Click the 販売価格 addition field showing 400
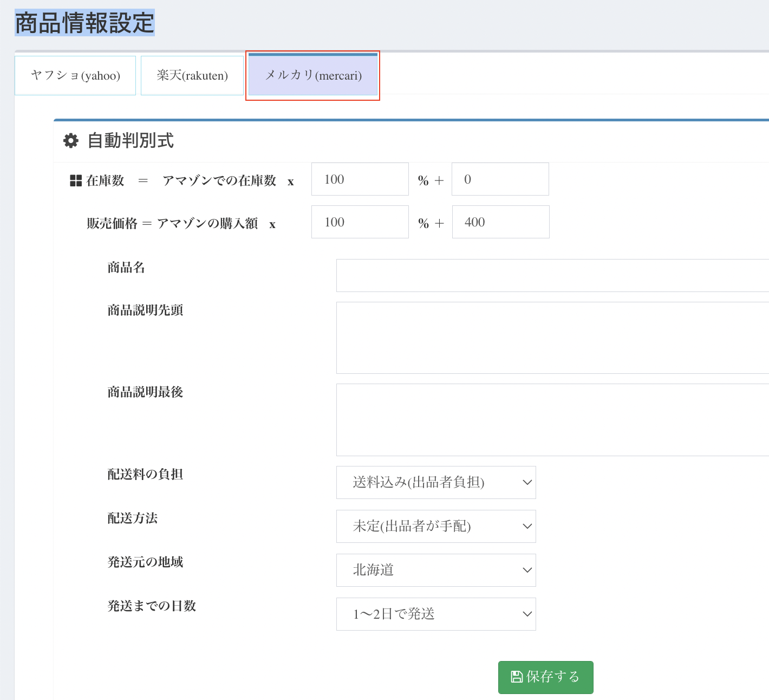 (500, 222)
